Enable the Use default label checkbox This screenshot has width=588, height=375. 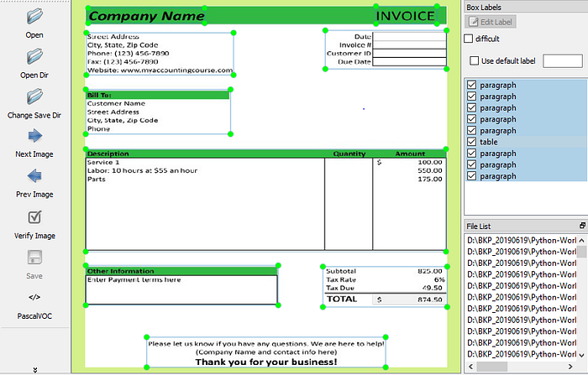tap(475, 60)
